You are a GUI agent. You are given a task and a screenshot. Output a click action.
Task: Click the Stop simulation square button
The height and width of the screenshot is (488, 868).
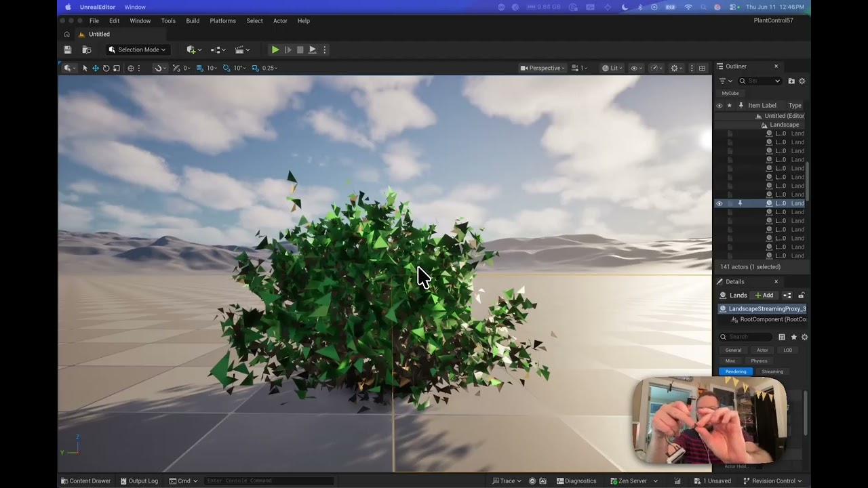(x=300, y=49)
